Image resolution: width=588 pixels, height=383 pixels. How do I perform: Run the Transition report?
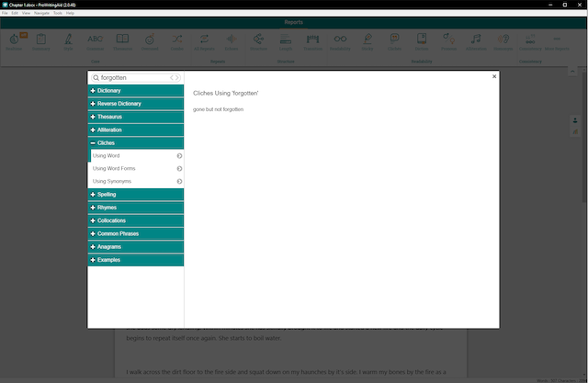[312, 41]
